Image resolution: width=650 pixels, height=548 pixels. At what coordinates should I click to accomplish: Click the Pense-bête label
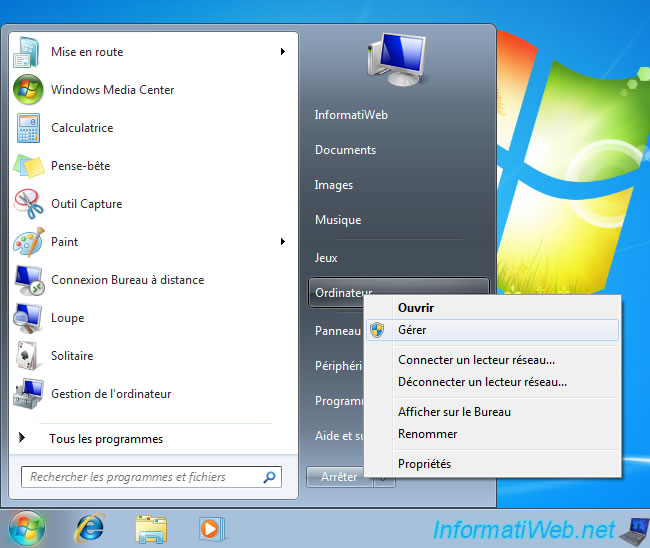click(x=80, y=166)
